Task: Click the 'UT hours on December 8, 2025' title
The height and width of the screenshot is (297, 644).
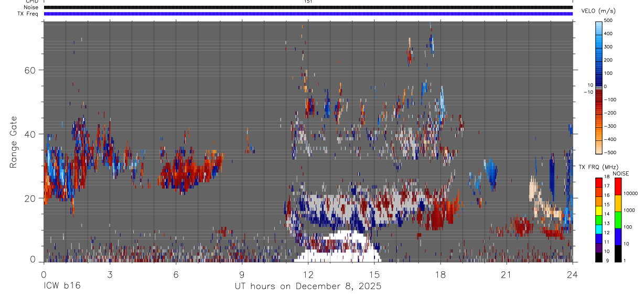Action: point(308,287)
